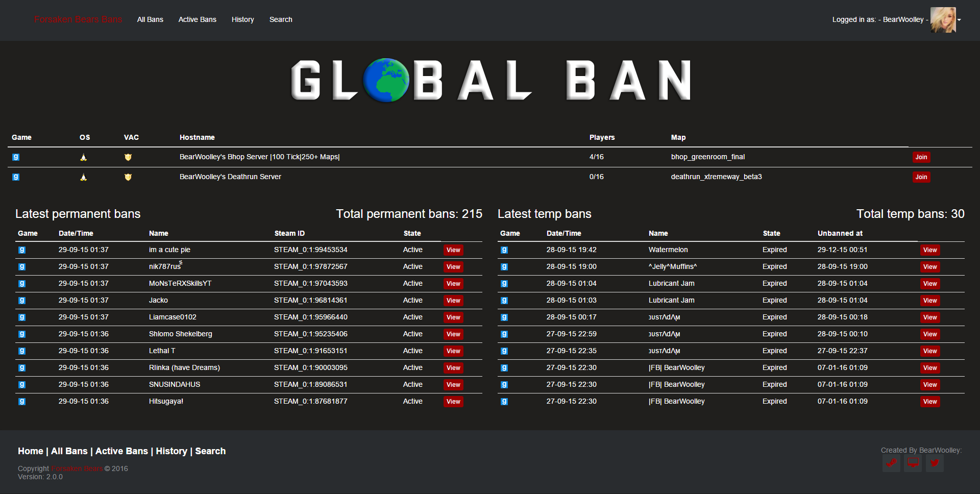Screen dimensions: 980x494
Task: Click the Linux penguin icon for the Deathrun server
Action: click(84, 177)
